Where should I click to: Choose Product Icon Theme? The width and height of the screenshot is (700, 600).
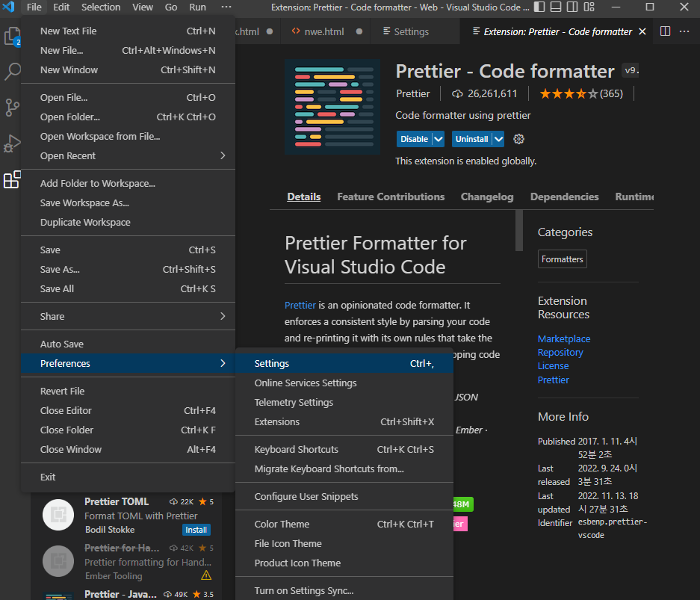pyautogui.click(x=344, y=563)
